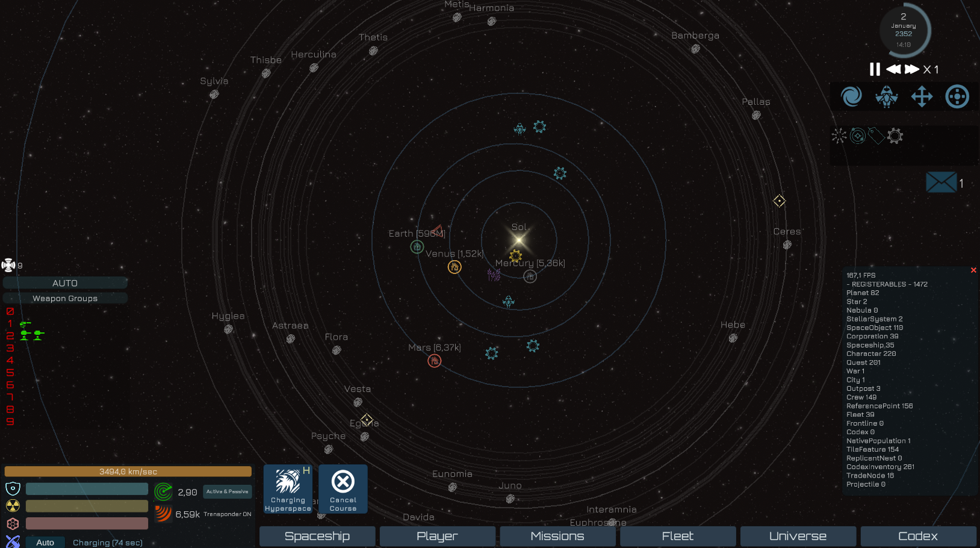Select the purple station icon near Mercury
The height and width of the screenshot is (548, 980).
pyautogui.click(x=494, y=275)
